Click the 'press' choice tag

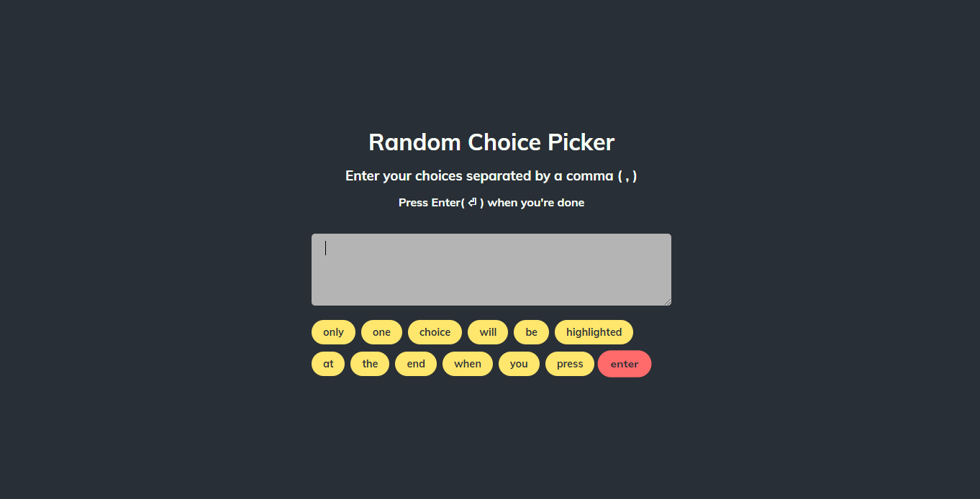[569, 363]
